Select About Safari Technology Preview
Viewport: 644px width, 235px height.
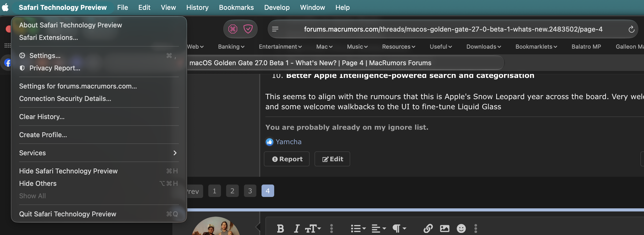[x=99, y=25]
